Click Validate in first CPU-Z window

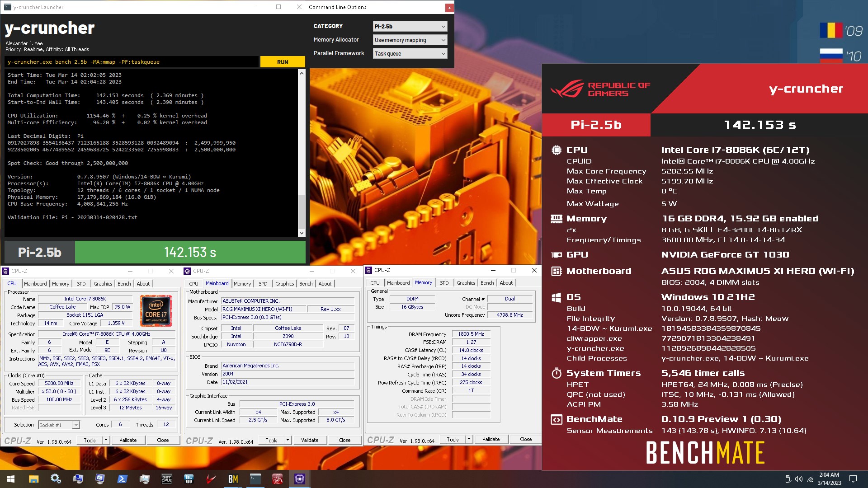[x=128, y=440]
